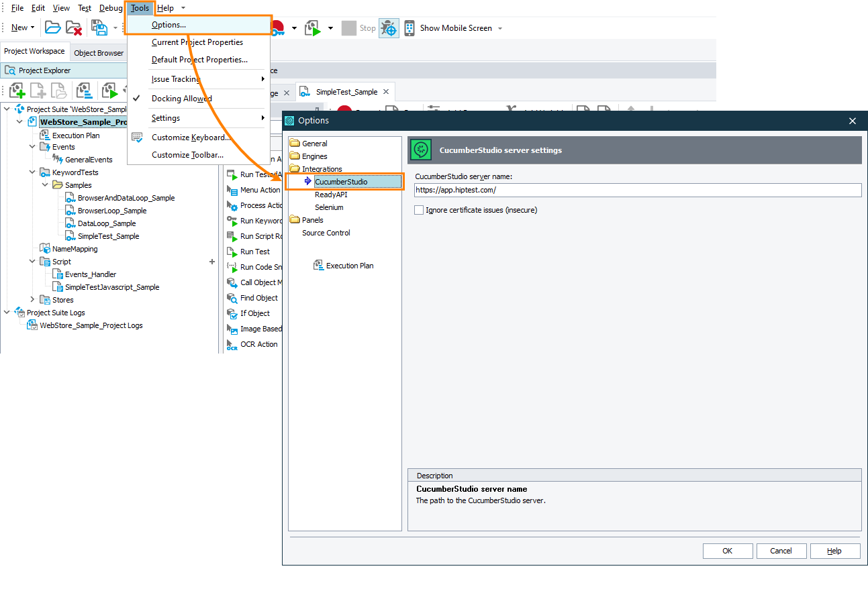This screenshot has height=589, width=868.
Task: Click the OCR Action operation icon
Action: point(232,344)
